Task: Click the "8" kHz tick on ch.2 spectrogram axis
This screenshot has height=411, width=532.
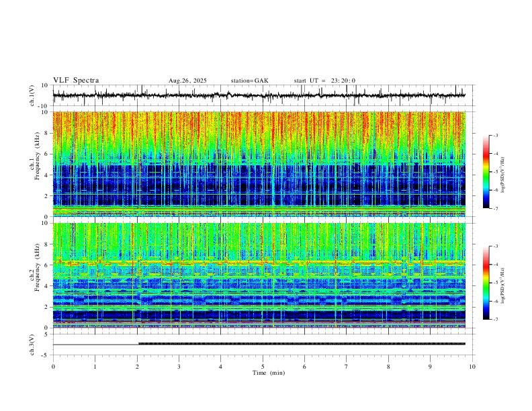Action: tap(46, 244)
